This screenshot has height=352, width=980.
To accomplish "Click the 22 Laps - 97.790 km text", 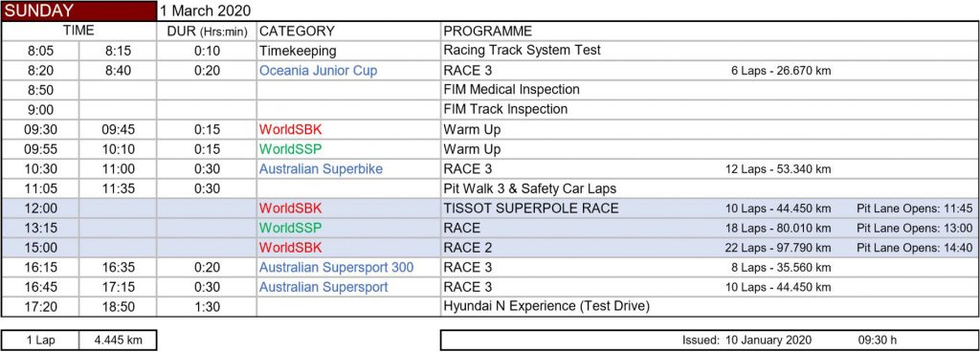I will (778, 249).
